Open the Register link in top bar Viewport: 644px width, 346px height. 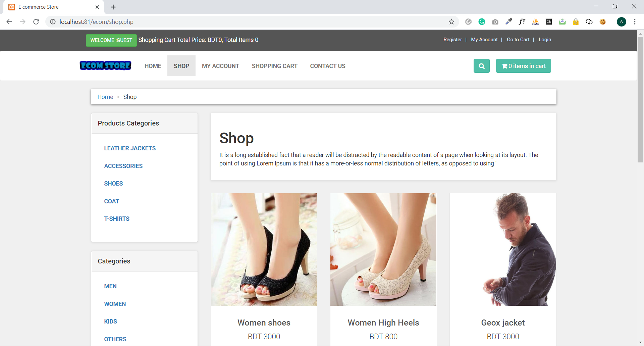pos(452,40)
